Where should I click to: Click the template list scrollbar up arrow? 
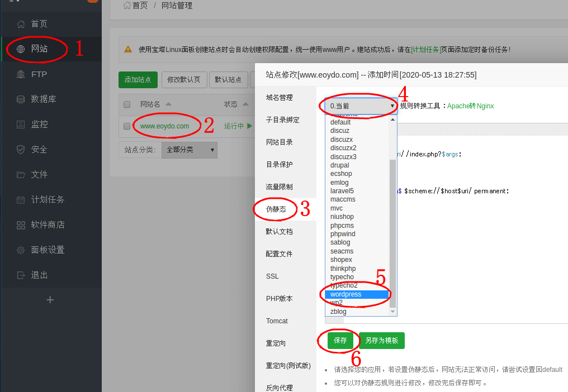[x=392, y=119]
